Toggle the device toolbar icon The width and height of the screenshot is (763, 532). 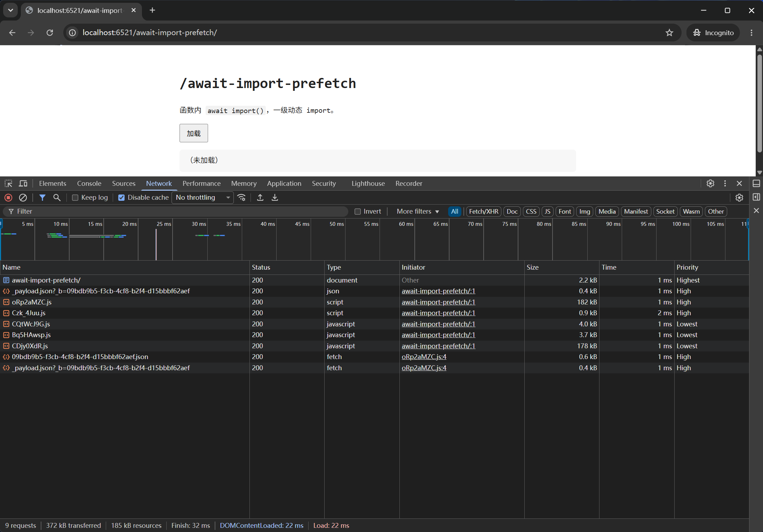(x=23, y=183)
